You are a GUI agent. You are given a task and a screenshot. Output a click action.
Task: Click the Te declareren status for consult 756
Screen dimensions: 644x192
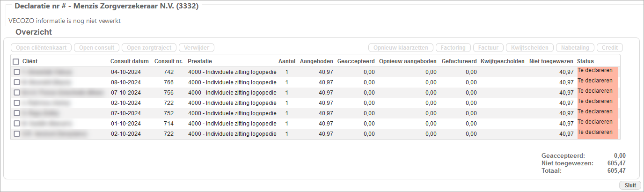coord(595,91)
